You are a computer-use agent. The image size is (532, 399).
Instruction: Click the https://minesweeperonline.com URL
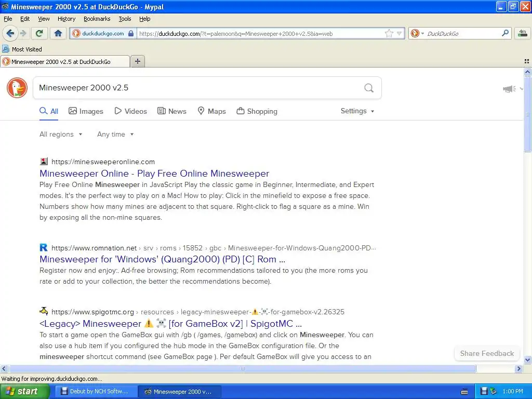pyautogui.click(x=103, y=162)
